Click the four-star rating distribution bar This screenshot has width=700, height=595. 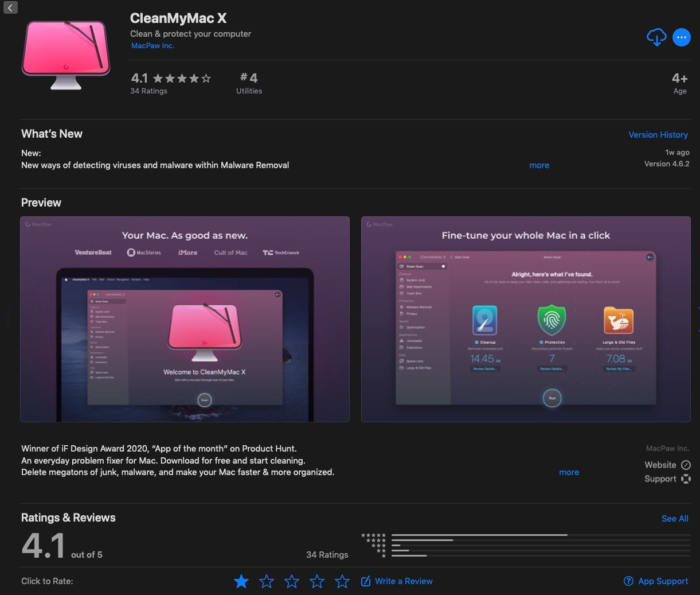click(541, 540)
